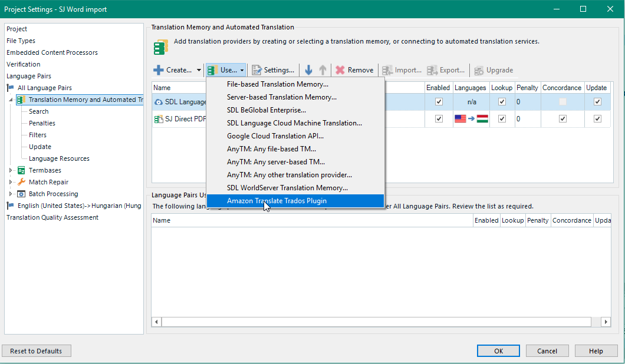This screenshot has width=625, height=364.
Task: Collapse Translation Memory and Automated Translation node
Action: pyautogui.click(x=11, y=100)
